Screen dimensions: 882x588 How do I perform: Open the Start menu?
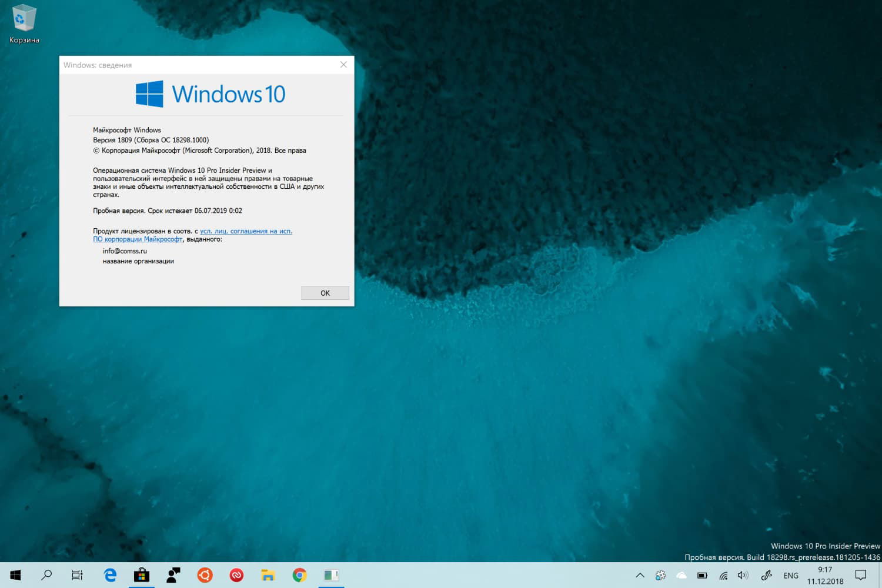[x=14, y=575]
